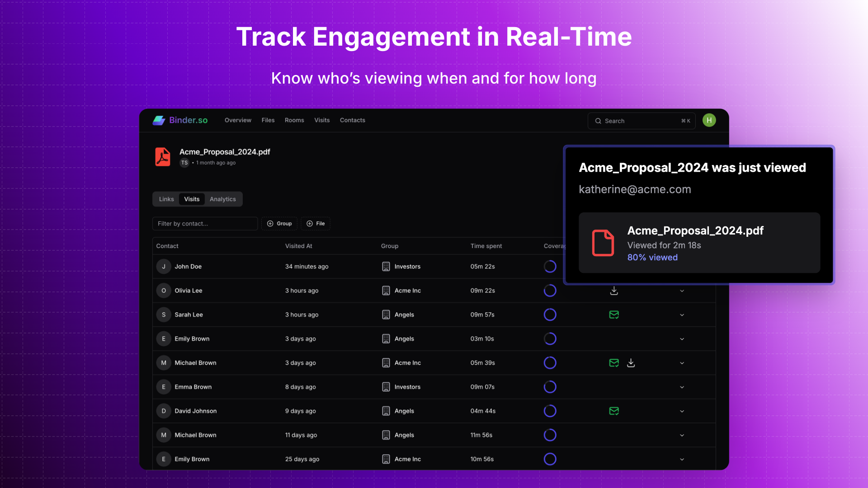
Task: Click the search magnifying glass icon
Action: (x=598, y=121)
